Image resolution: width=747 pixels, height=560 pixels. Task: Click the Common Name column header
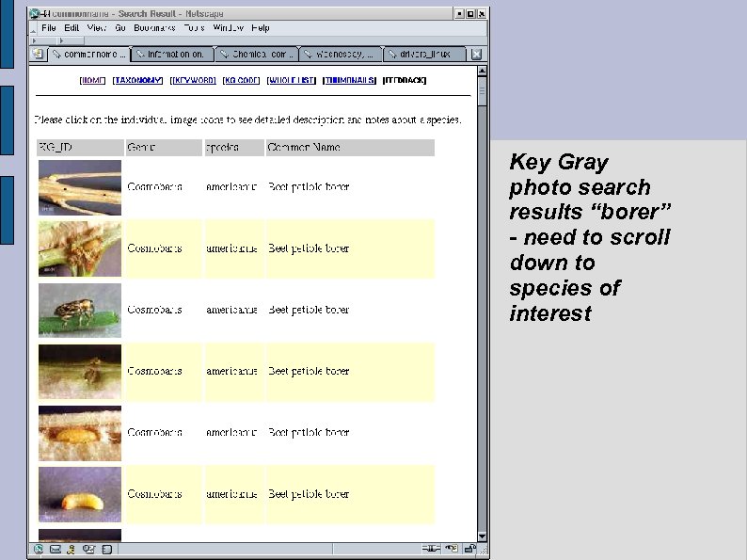coord(350,147)
